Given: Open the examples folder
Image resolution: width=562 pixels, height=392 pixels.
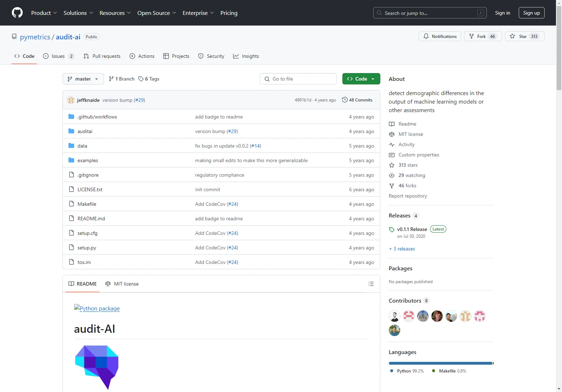Looking at the screenshot, I should click(88, 160).
